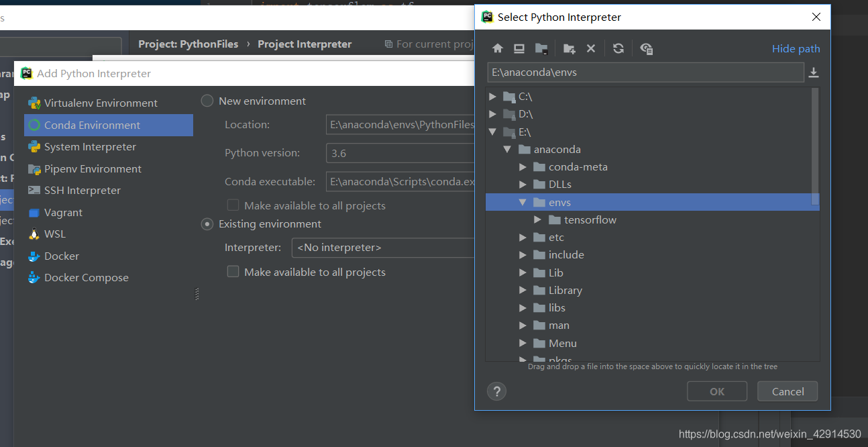Choose SSH Interpreter option
Image resolution: width=868 pixels, height=447 pixels.
pyautogui.click(x=109, y=190)
